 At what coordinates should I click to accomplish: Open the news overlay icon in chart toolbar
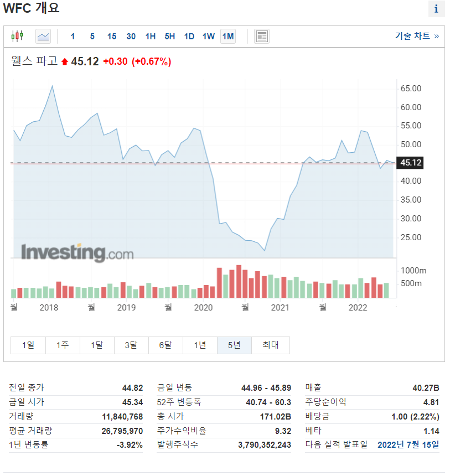[x=261, y=37]
